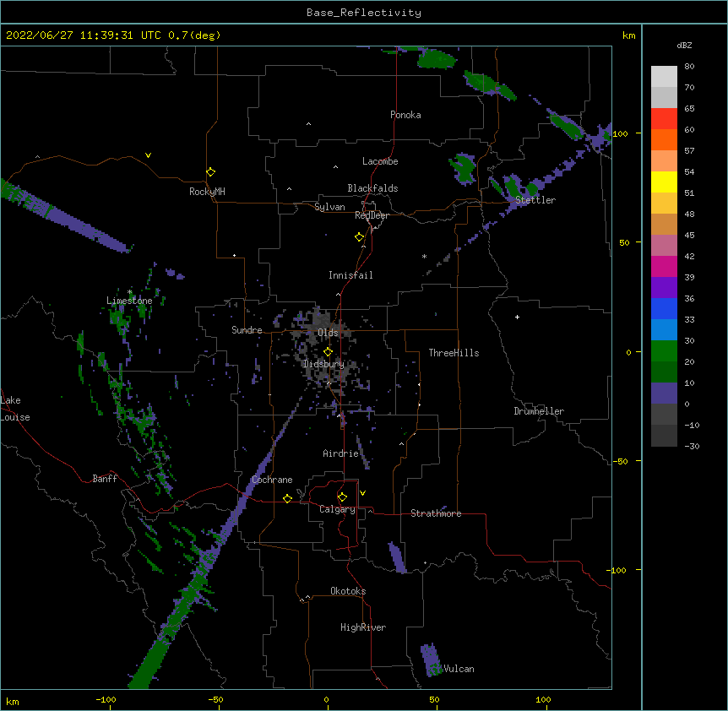The width and height of the screenshot is (728, 711).
Task: Click the asterisk marker east of Innisfail
Action: [x=424, y=257]
